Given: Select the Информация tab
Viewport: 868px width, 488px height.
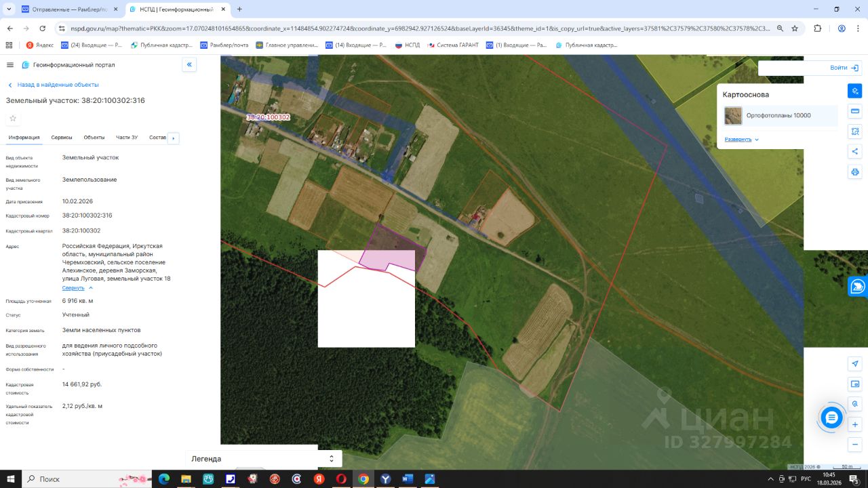Looking at the screenshot, I should pyautogui.click(x=24, y=138).
